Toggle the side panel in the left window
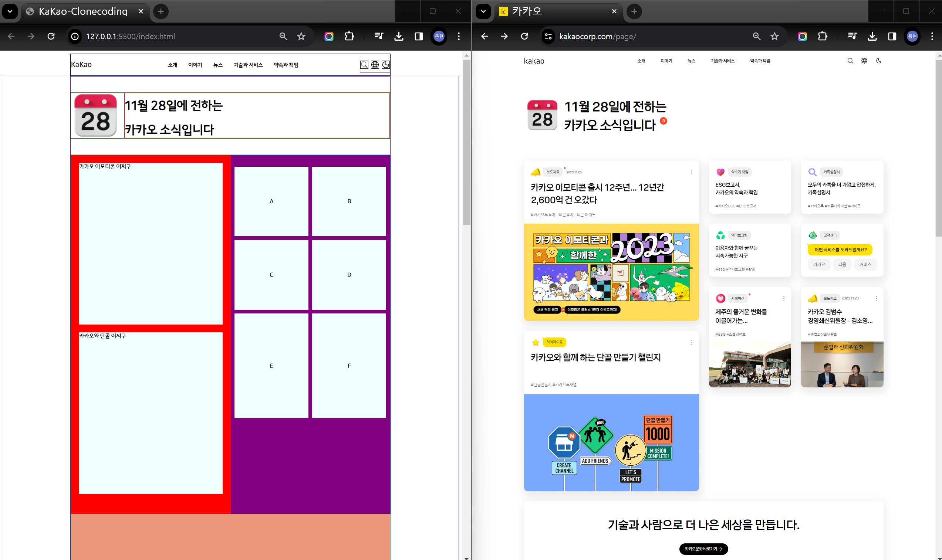 (x=419, y=36)
